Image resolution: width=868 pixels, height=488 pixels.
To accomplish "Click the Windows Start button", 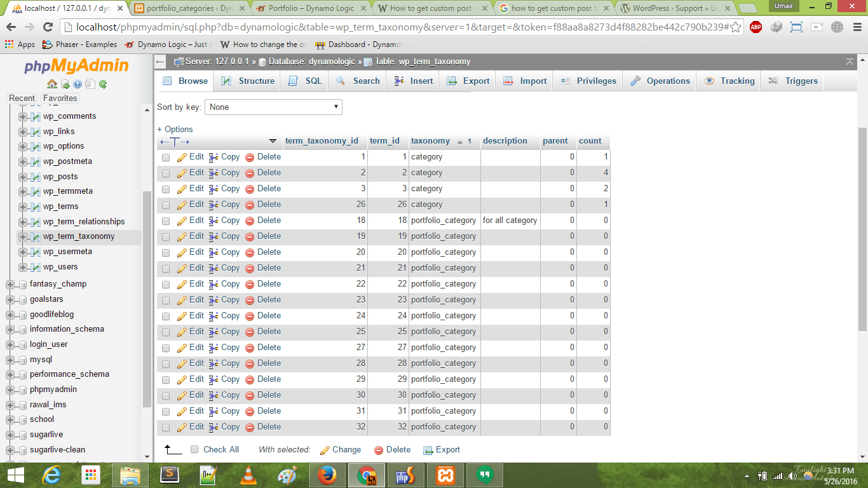I will tap(15, 475).
